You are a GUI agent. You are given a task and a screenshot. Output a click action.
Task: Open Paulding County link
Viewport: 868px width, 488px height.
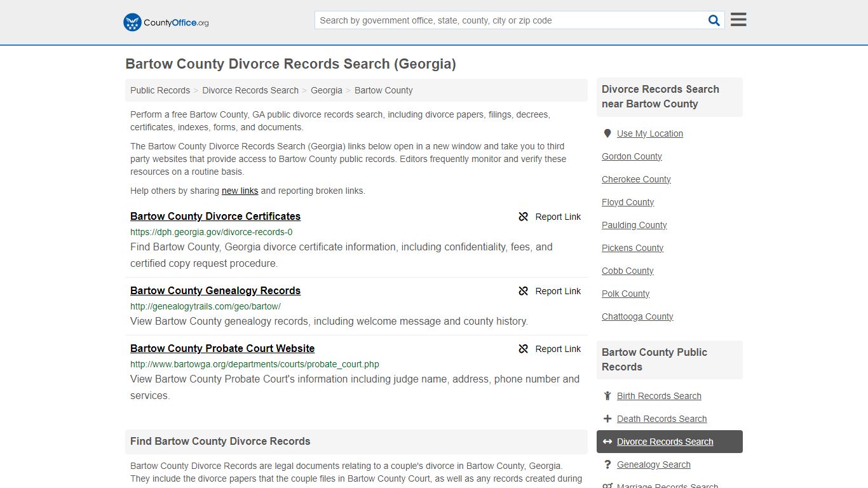tap(634, 225)
